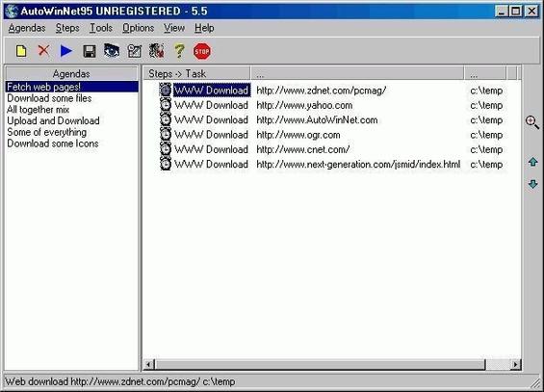This screenshot has height=392, width=544.
Task: Select WWW Download task for zdnet
Action: coord(211,91)
